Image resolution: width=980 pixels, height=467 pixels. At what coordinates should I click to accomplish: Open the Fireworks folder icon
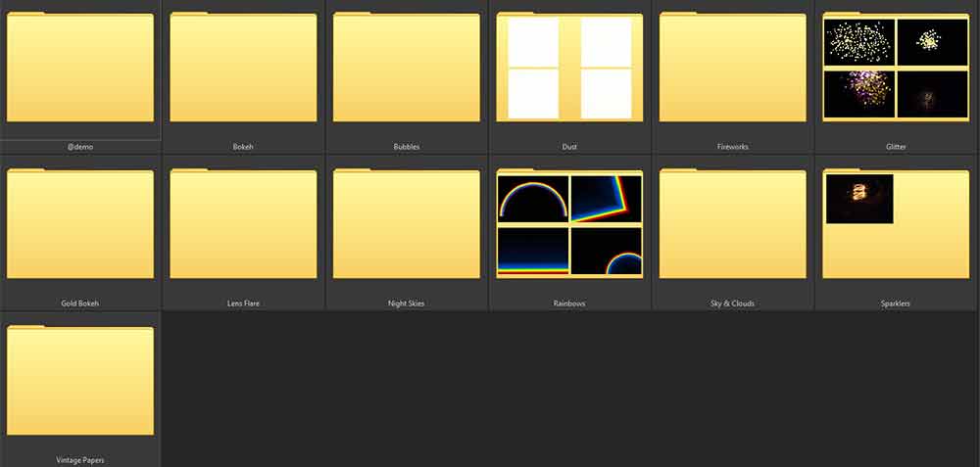click(x=732, y=67)
